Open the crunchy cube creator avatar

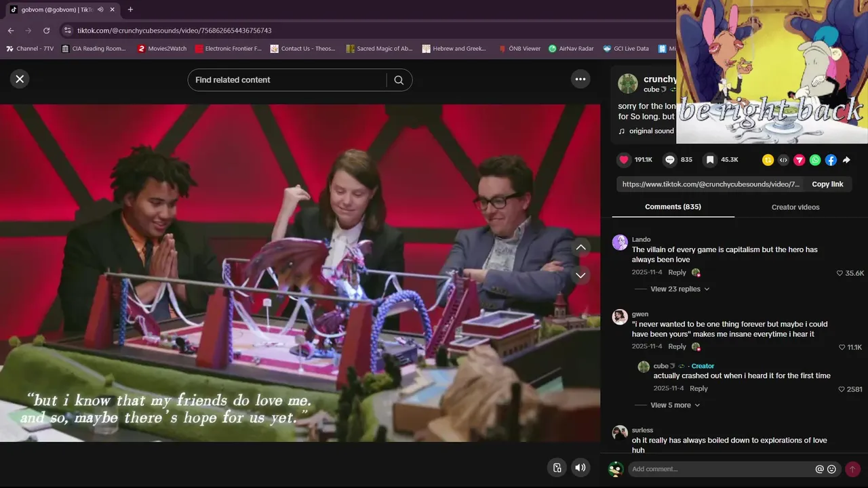(628, 84)
